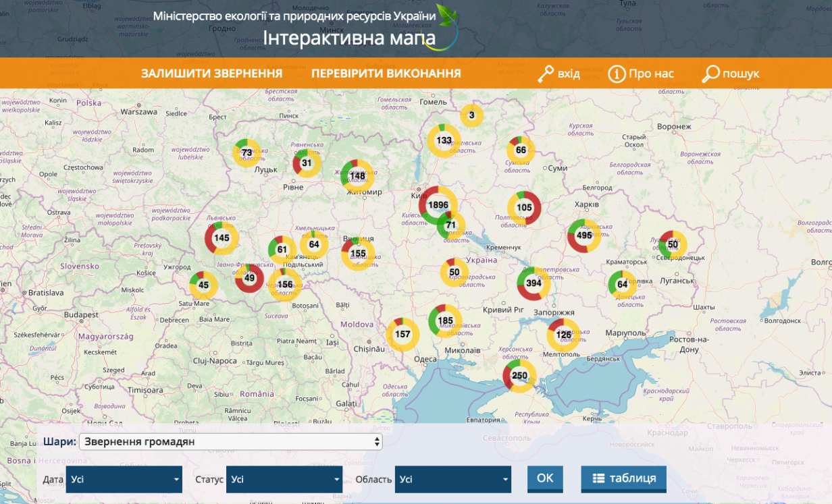Expand the Статус filter dropdown
Viewport: 832px width, 504px height.
tap(284, 479)
